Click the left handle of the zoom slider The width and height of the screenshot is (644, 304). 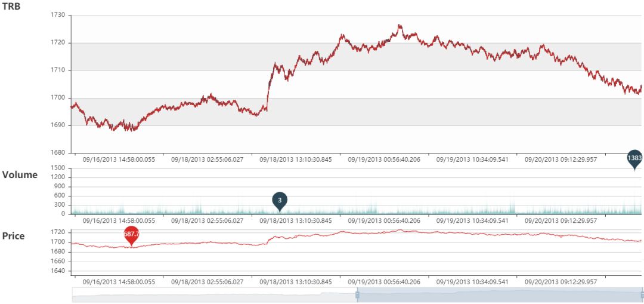coord(357,294)
